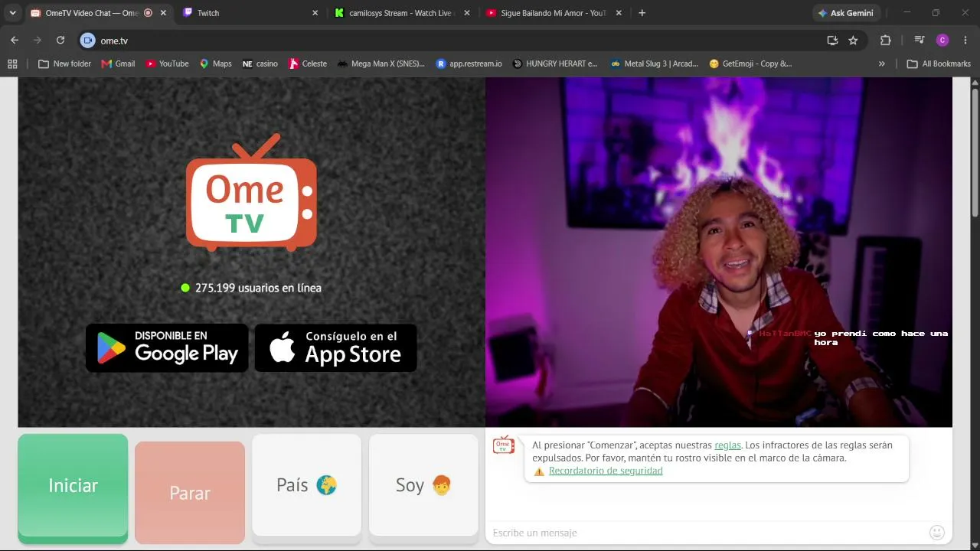The height and width of the screenshot is (551, 980).
Task: Open the Metal Slug 3 Arcade bookmark
Action: (655, 64)
